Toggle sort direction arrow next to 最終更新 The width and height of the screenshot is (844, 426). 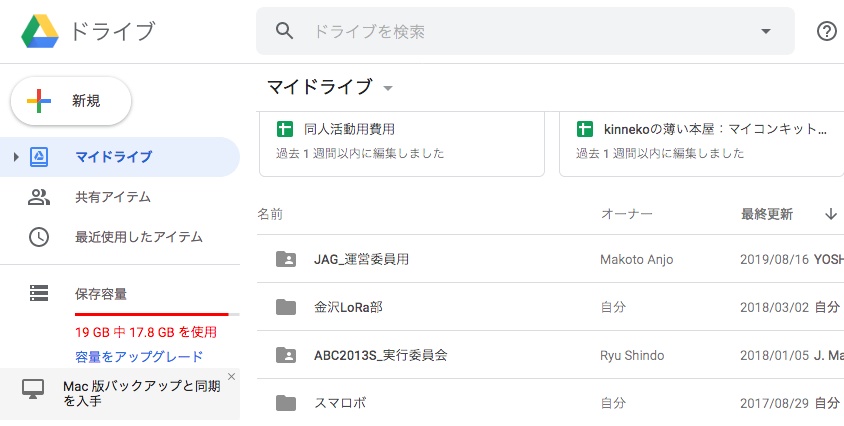[x=830, y=214]
